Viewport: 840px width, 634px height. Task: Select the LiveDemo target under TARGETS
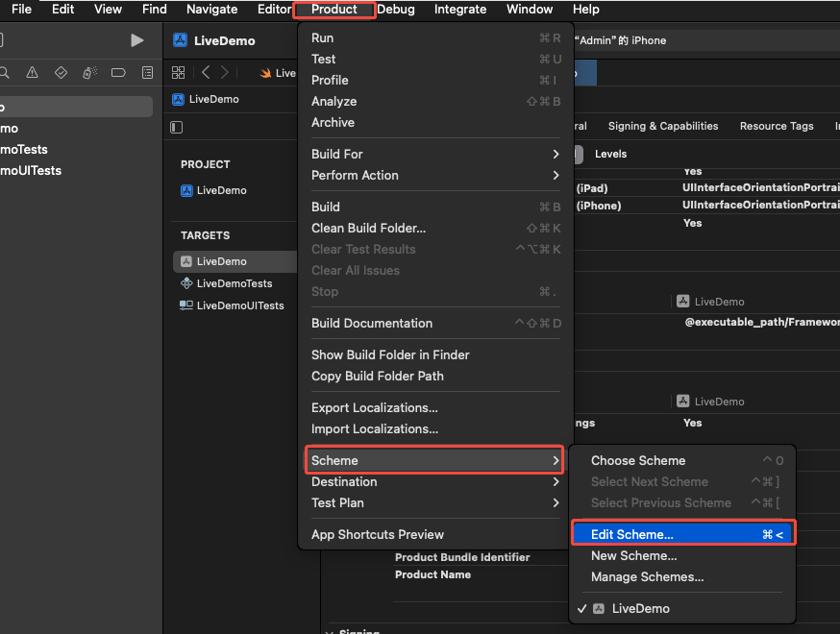235,261
